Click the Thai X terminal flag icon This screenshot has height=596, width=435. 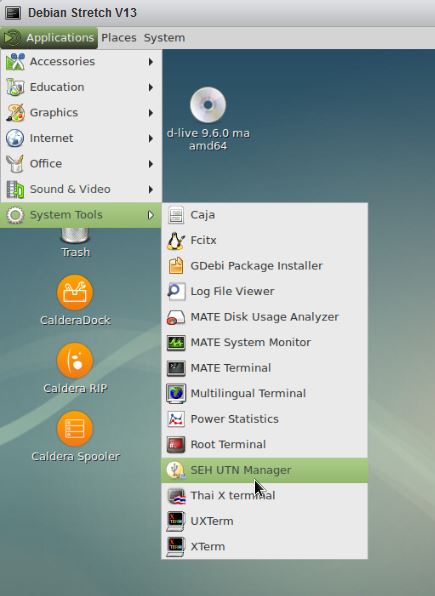[176, 495]
